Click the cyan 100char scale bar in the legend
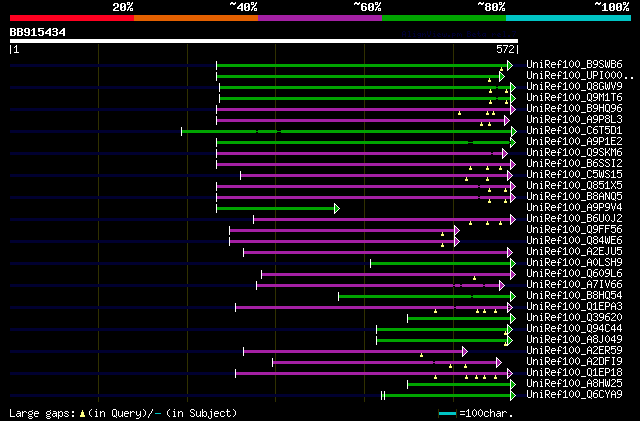Screen dimensions: 640x421 pyautogui.click(x=447, y=414)
